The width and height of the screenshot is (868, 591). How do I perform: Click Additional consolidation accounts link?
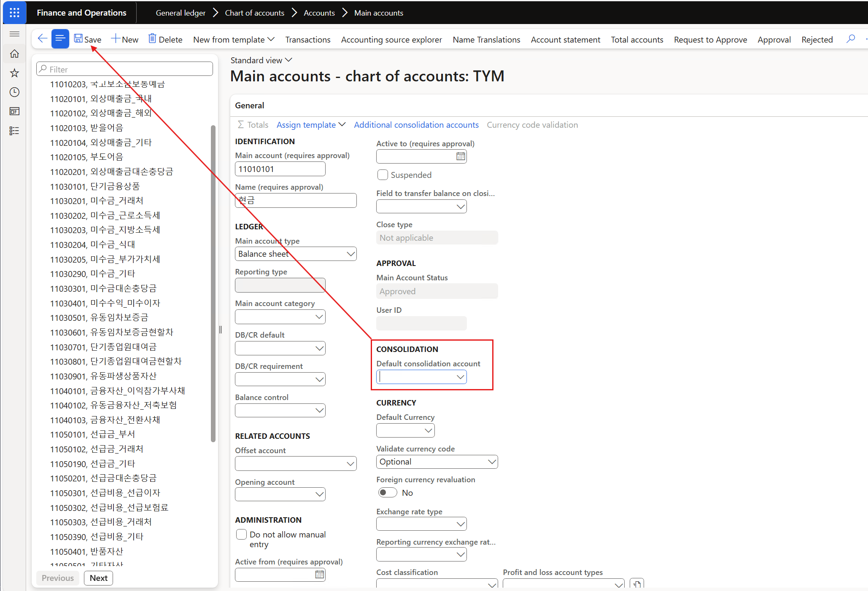pos(416,125)
